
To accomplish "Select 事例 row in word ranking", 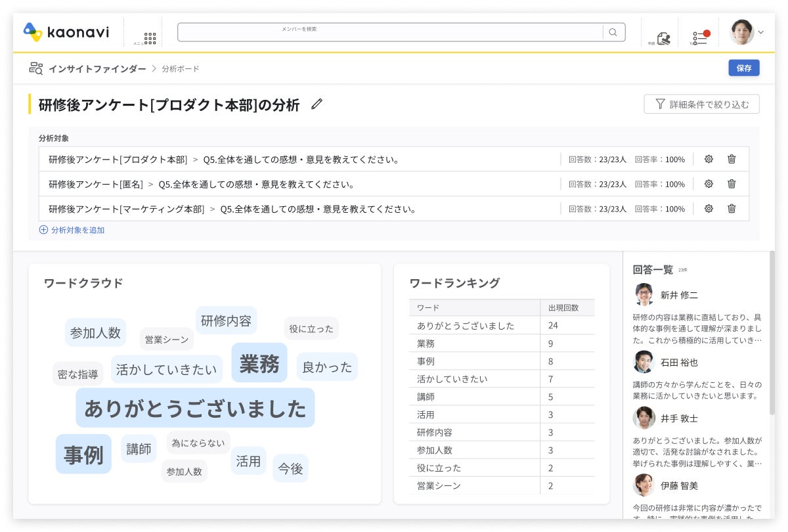I will (502, 361).
